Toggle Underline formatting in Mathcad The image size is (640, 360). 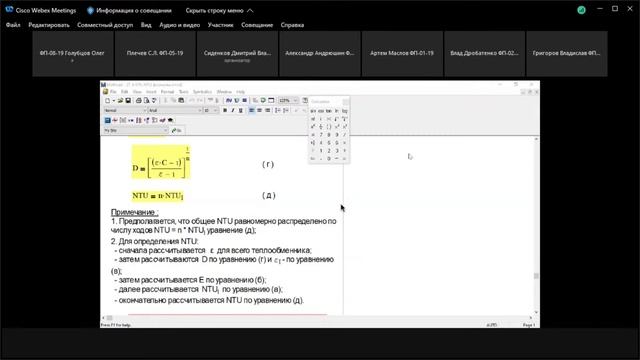pos(241,110)
